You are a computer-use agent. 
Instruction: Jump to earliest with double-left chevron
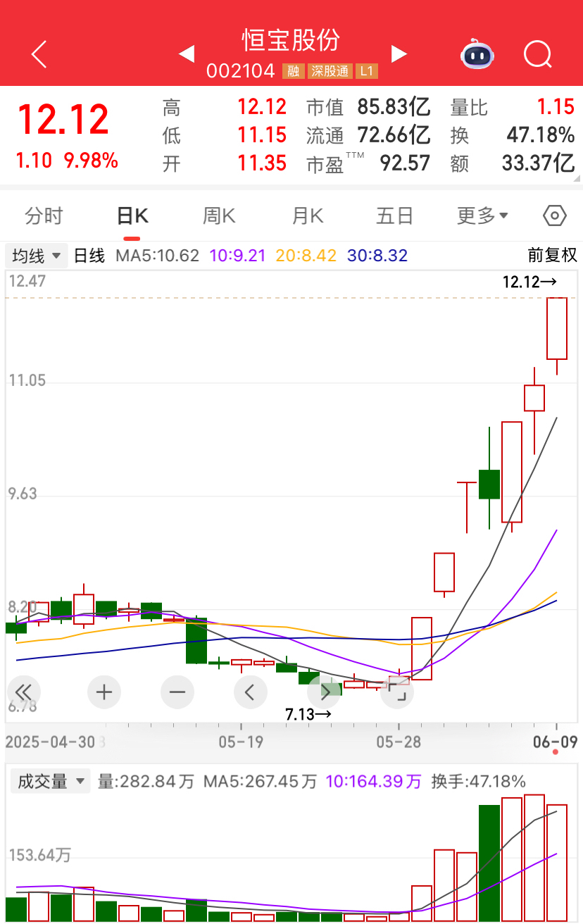[24, 692]
